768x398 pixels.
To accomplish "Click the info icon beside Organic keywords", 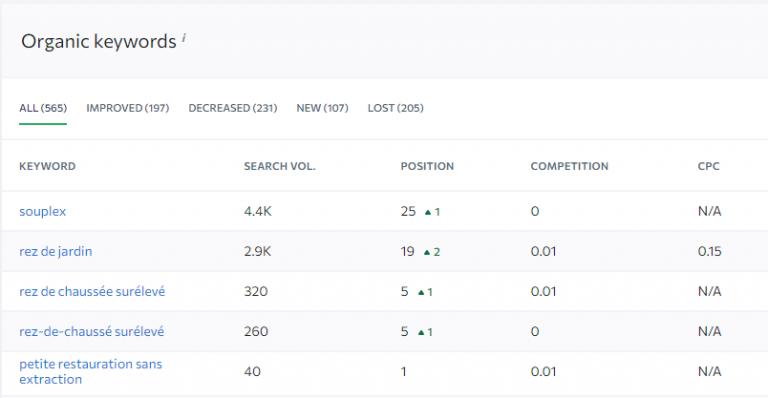I will (184, 38).
